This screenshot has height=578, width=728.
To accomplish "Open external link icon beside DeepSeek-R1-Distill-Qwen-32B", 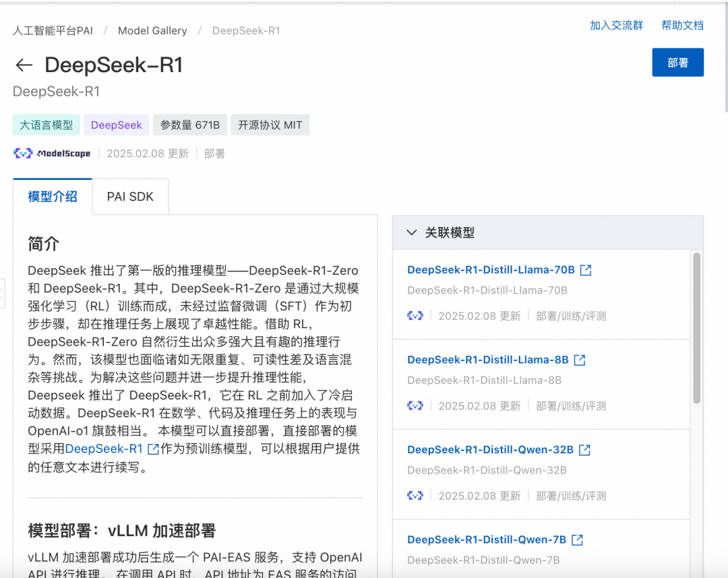I will 584,450.
